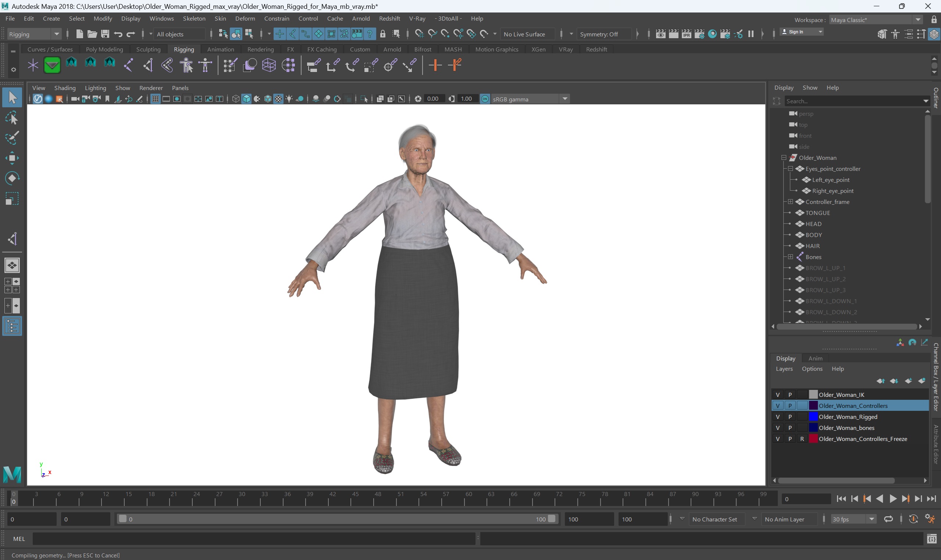The width and height of the screenshot is (941, 560).
Task: Click the Create Joints shelf icon
Action: (128, 65)
